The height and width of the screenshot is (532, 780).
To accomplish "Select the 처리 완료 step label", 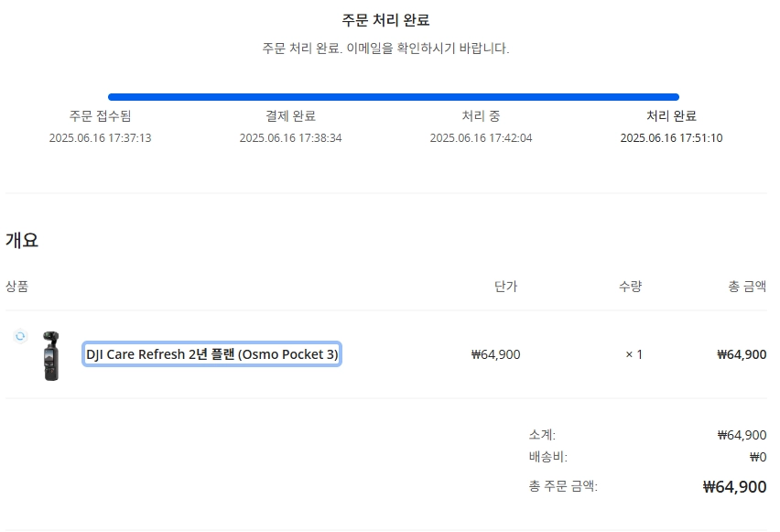I will tap(671, 116).
